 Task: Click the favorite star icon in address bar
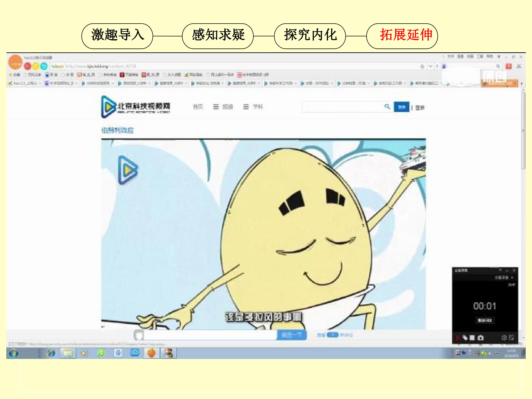(422, 66)
